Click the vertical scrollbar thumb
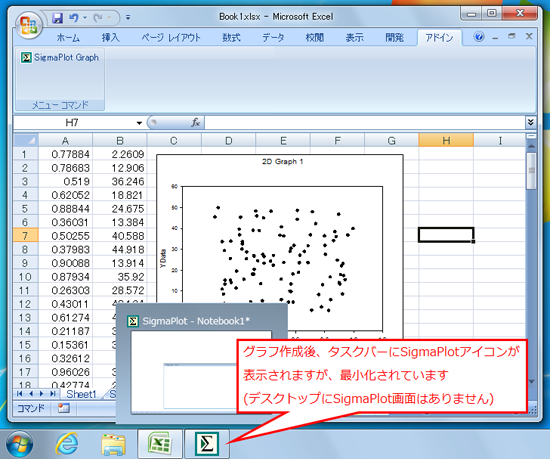The image size is (550, 459). coord(531,171)
